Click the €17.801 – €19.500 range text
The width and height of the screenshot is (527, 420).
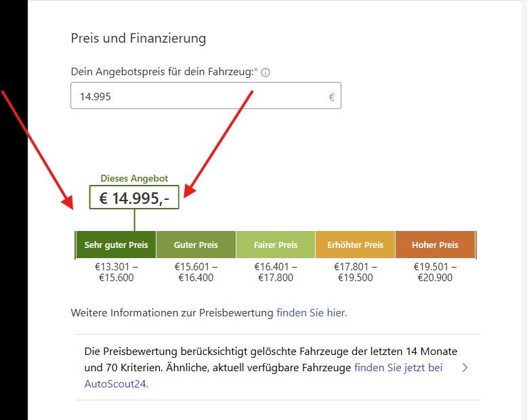point(355,272)
